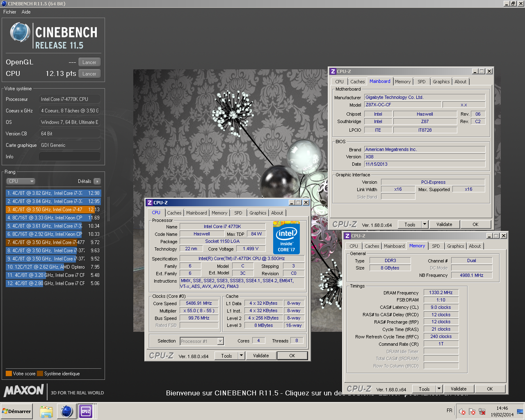Click the Détails arrow button
Image resolution: width=525 pixels, height=420 pixels.
[x=97, y=181]
